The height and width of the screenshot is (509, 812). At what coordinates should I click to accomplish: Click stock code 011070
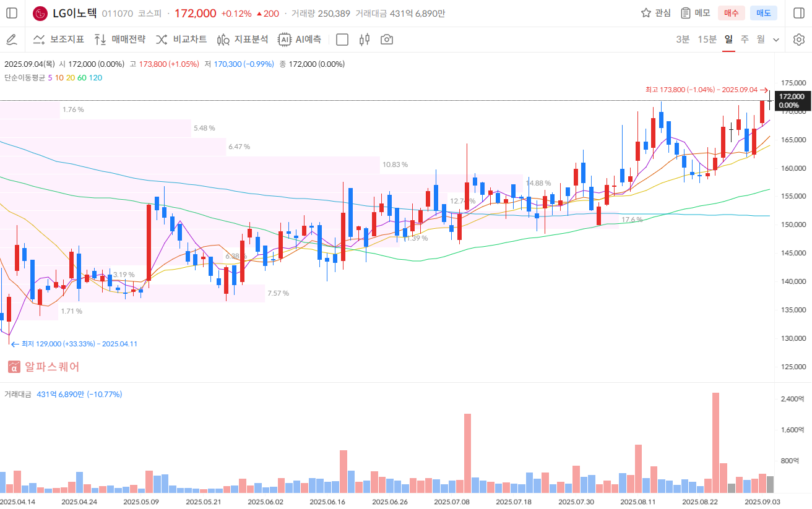pos(116,13)
